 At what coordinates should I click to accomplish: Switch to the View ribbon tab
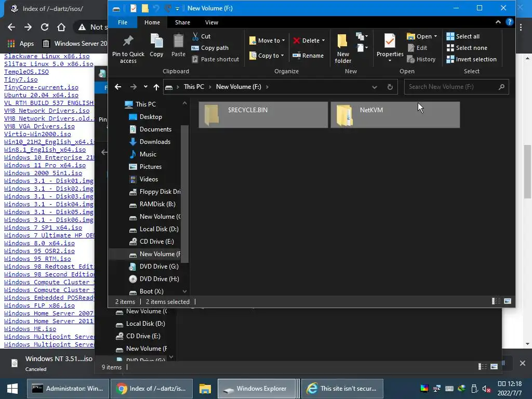click(211, 22)
